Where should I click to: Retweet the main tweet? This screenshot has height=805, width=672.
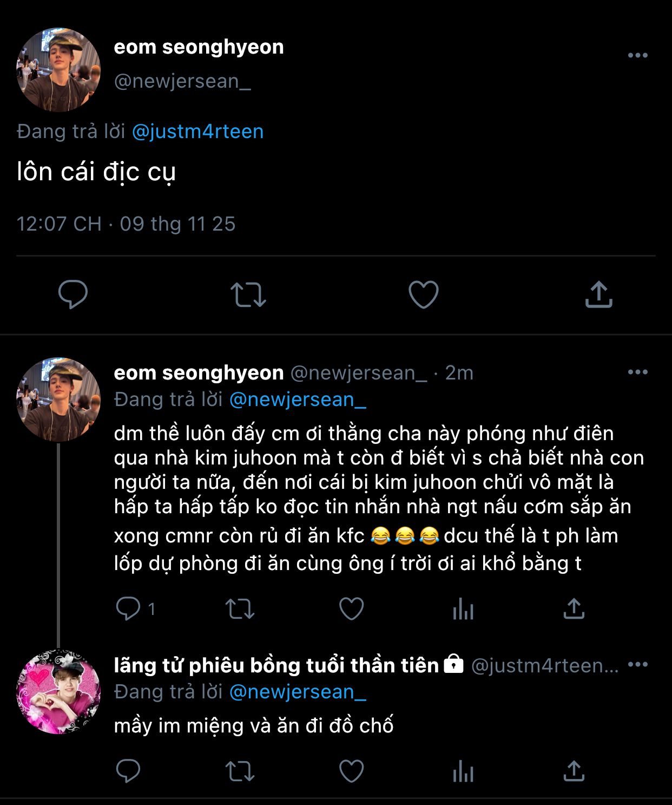pyautogui.click(x=248, y=294)
